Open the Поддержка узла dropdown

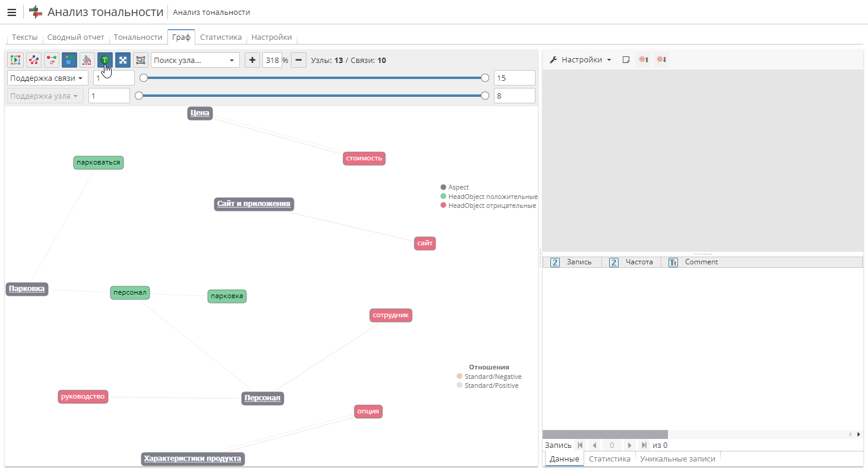coord(45,96)
